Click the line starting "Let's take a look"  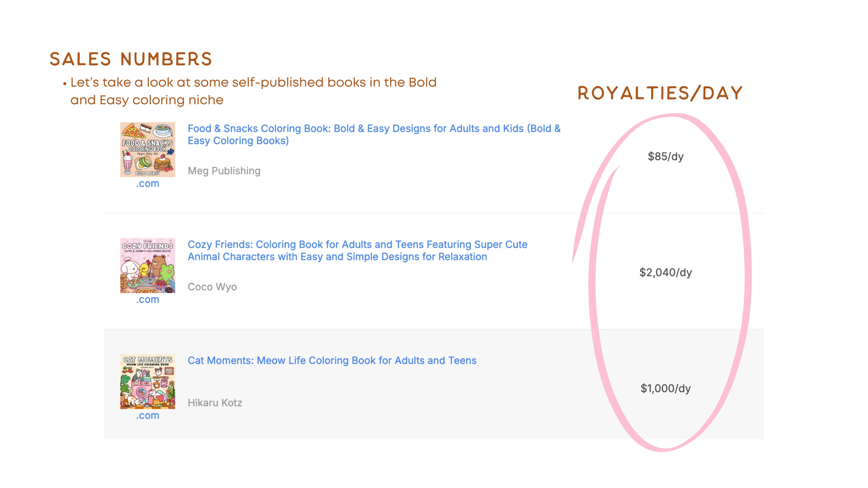point(253,83)
